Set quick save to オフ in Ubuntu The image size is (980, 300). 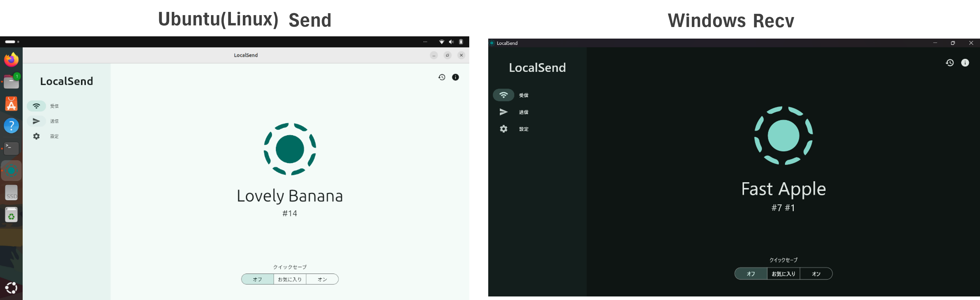coord(257,279)
